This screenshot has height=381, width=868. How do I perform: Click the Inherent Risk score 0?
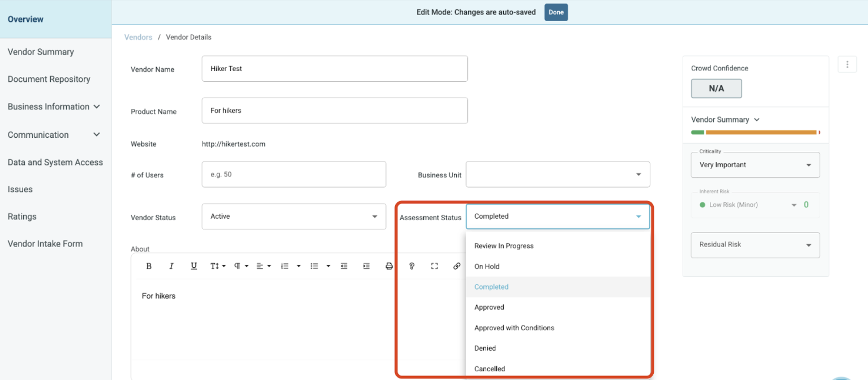pyautogui.click(x=806, y=205)
